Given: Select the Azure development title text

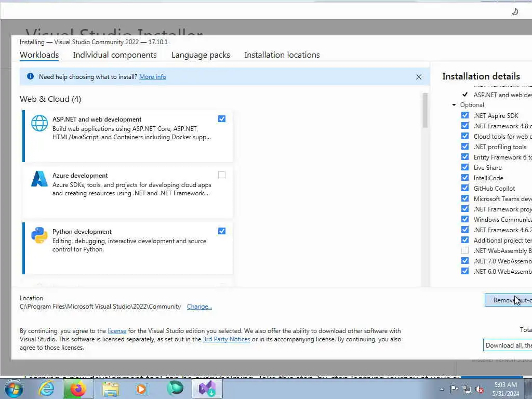Looking at the screenshot, I should (x=80, y=176).
